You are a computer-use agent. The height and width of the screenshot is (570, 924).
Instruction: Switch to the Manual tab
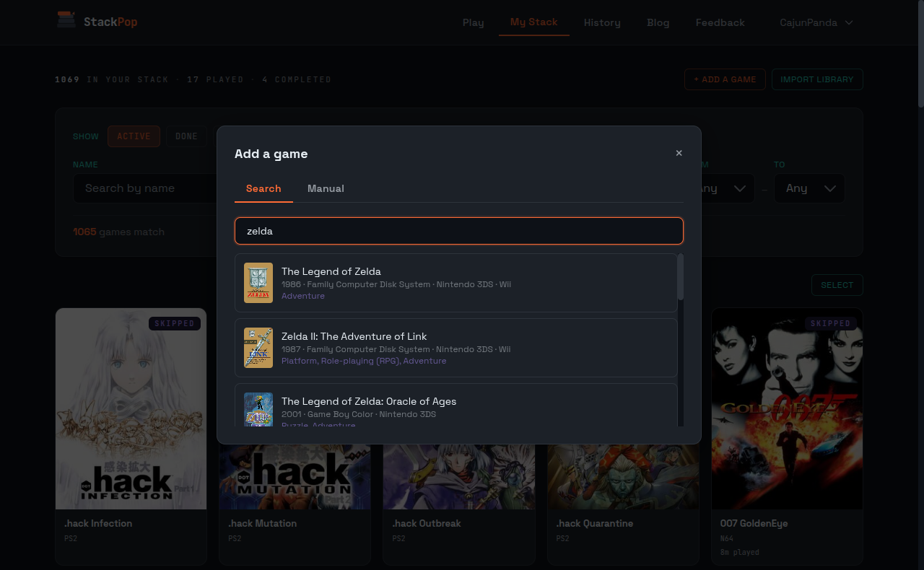click(326, 188)
